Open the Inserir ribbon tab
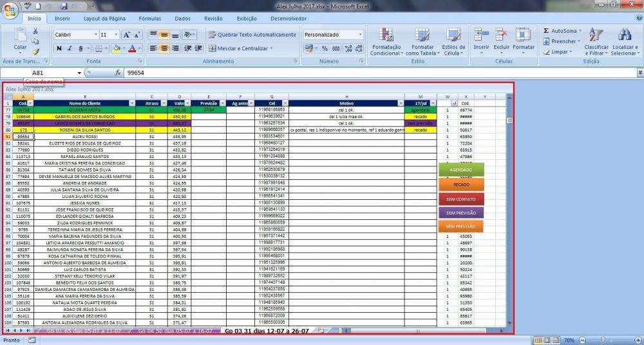Screen dimensions: 644x345 click(x=62, y=19)
